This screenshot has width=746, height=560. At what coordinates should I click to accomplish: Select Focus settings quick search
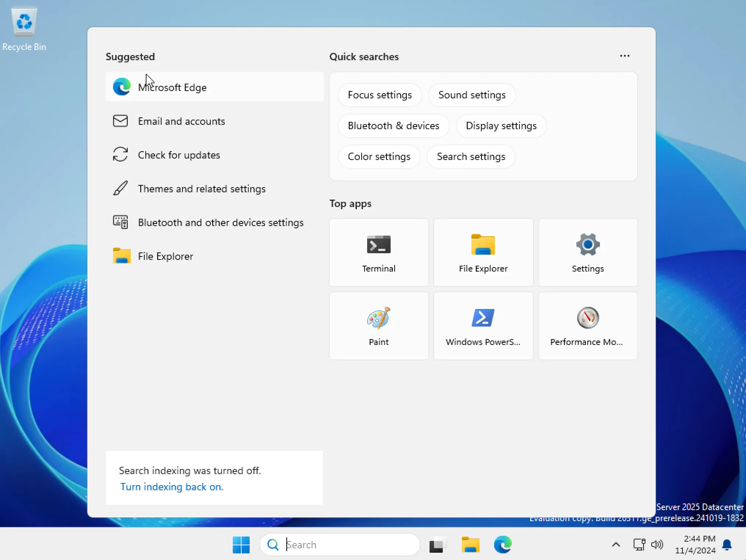click(x=380, y=95)
